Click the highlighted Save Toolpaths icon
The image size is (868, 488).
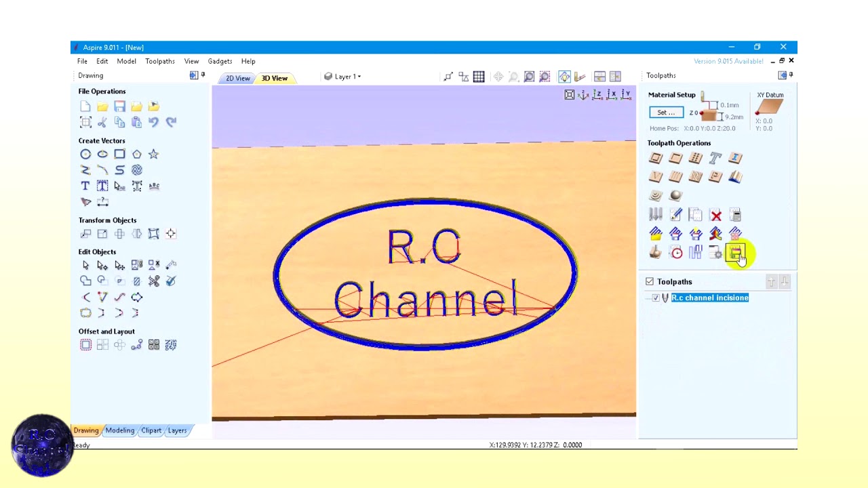[x=735, y=253]
